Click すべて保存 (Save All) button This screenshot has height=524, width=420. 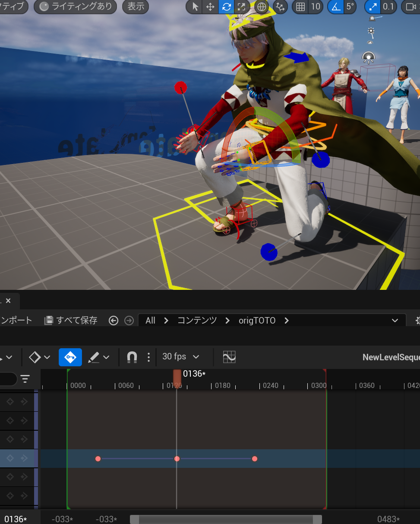[71, 321]
